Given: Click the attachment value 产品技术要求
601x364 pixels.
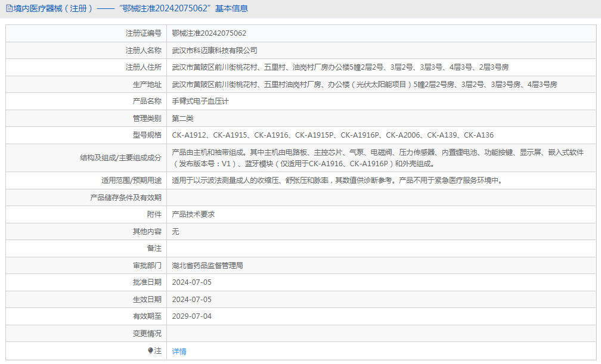Looking at the screenshot, I should 193,214.
